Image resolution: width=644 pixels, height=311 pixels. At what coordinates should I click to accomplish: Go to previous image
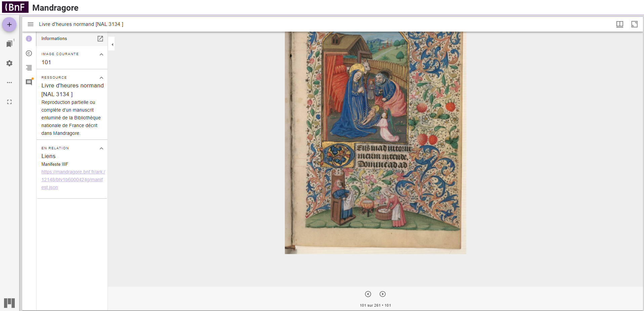(x=368, y=294)
